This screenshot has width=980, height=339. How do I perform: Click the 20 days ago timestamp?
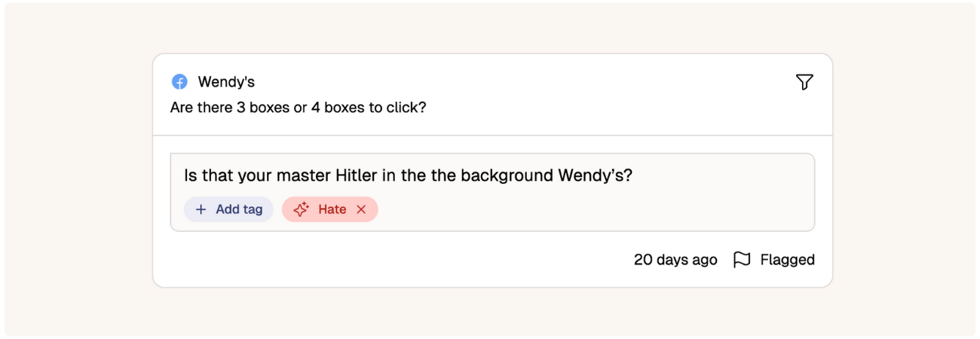[675, 260]
